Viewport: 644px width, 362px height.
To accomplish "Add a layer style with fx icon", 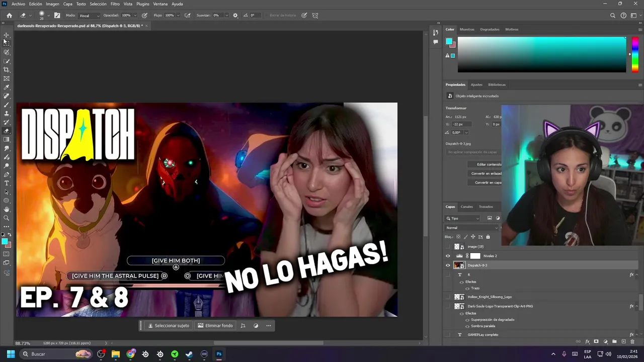I will (x=587, y=341).
